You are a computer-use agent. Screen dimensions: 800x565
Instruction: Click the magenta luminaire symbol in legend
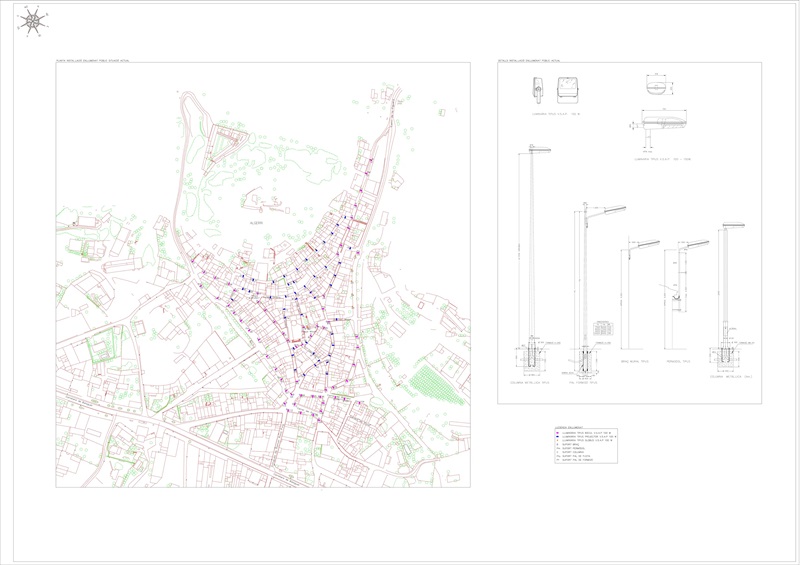pyautogui.click(x=557, y=432)
